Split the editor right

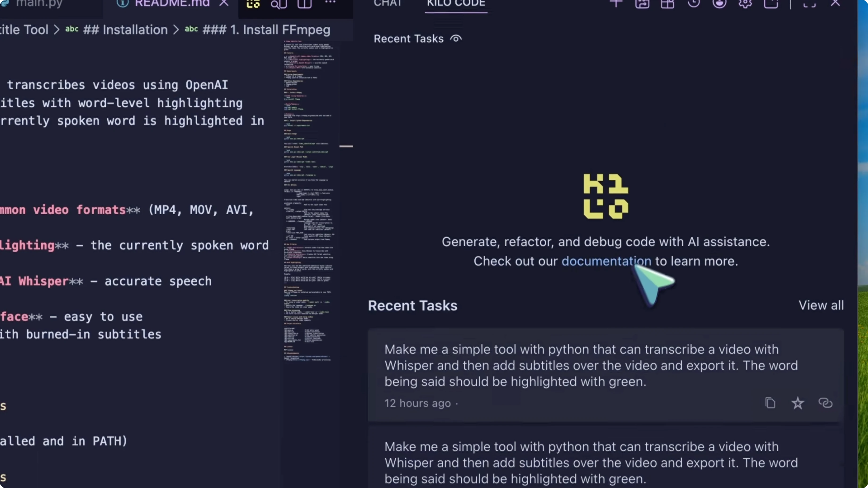(304, 4)
